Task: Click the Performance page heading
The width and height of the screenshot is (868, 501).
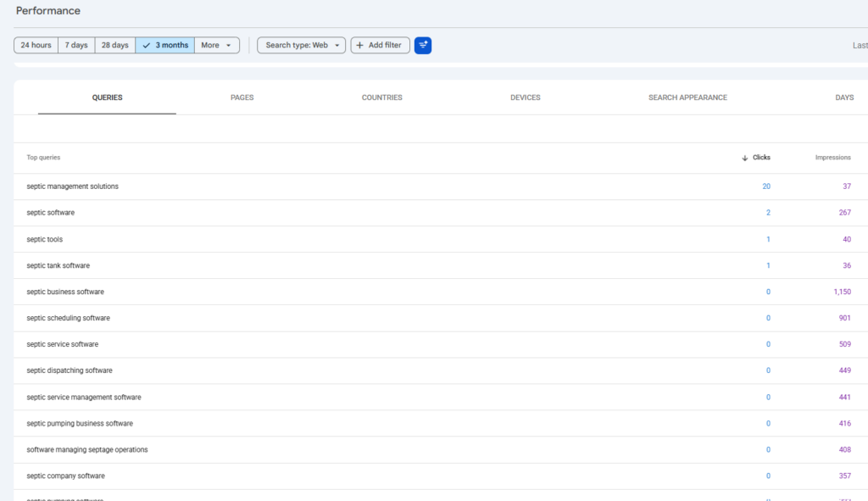Action: tap(48, 11)
